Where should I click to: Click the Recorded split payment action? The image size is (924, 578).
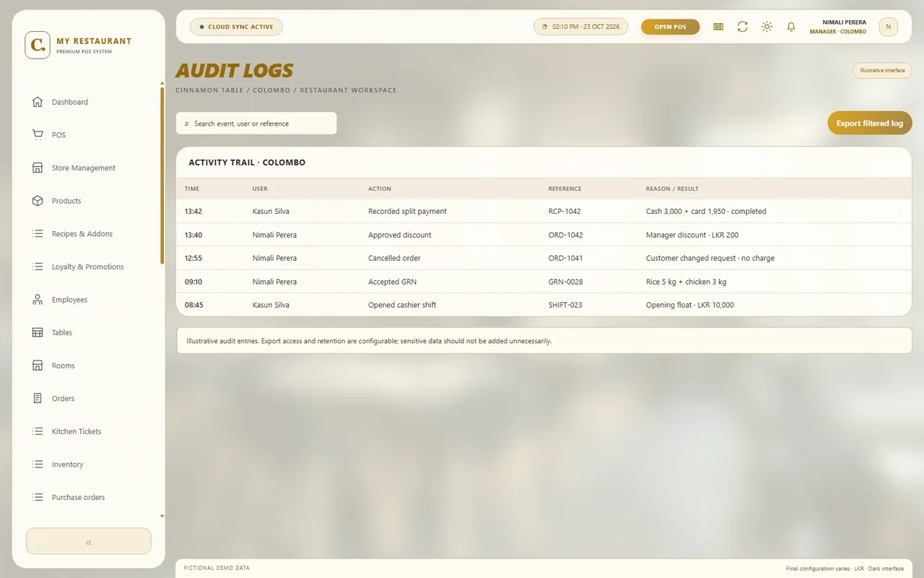click(407, 211)
